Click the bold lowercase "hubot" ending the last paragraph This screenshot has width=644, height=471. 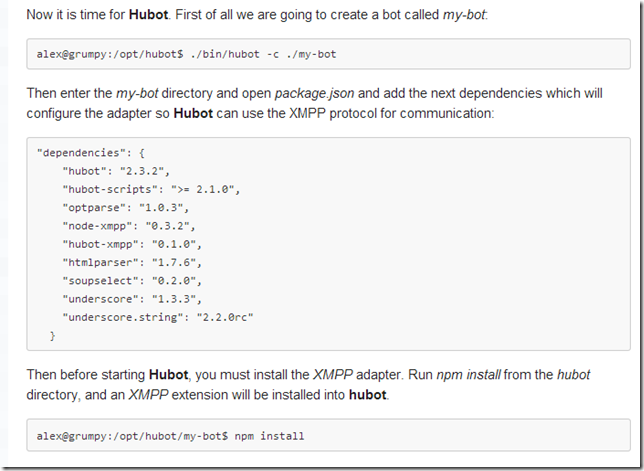tap(369, 395)
